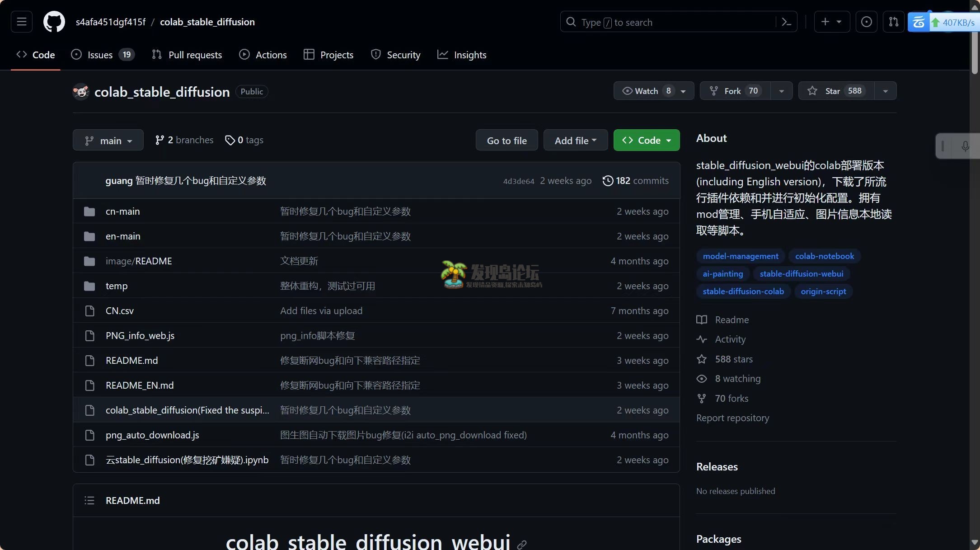This screenshot has width=980, height=550.
Task: Open README_EN.md file
Action: [140, 385]
